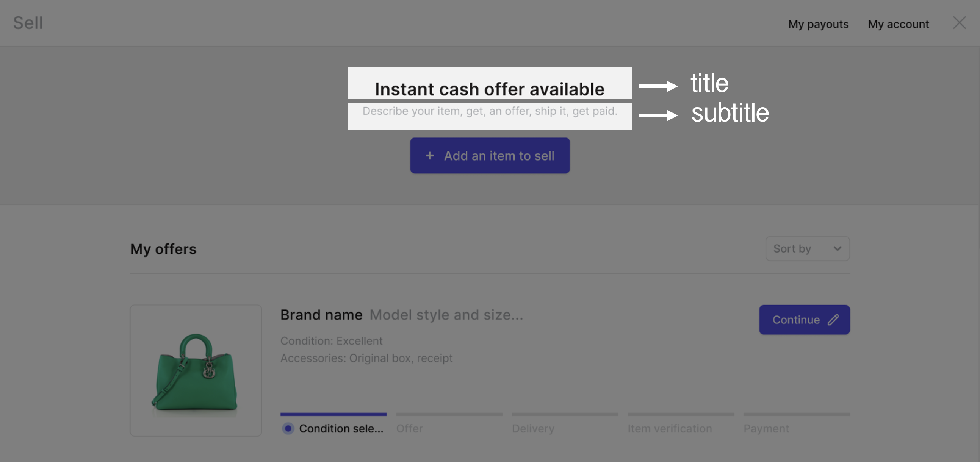Click the plus icon on Add item button
This screenshot has width=980, height=462.
(x=429, y=156)
